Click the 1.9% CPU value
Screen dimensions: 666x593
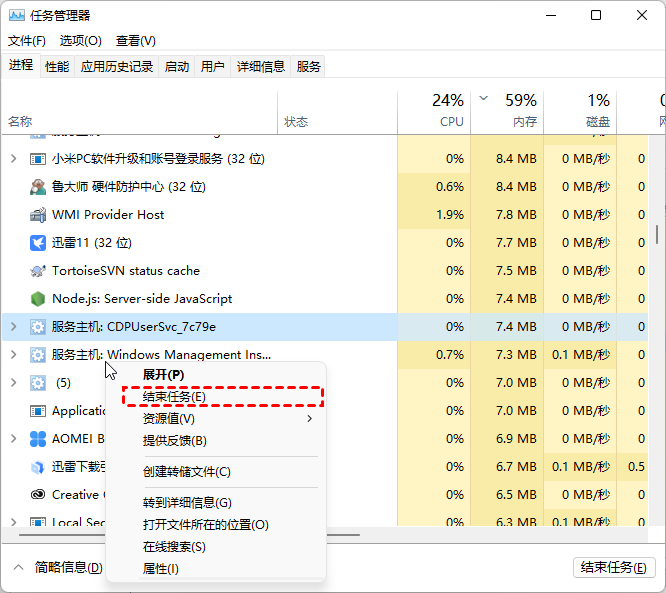click(x=450, y=215)
